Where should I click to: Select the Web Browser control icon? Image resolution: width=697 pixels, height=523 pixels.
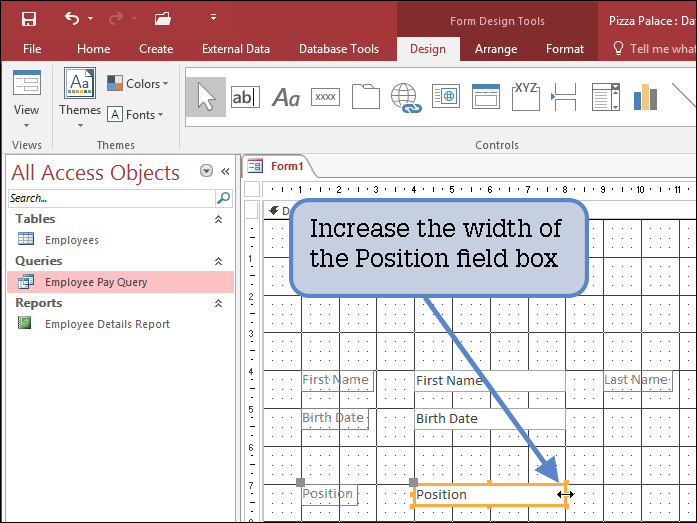click(446, 96)
